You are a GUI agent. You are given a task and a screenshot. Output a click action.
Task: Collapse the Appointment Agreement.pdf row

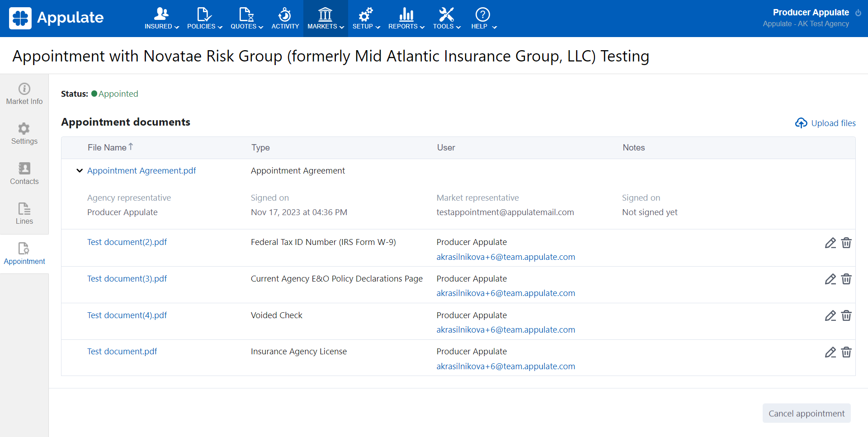tap(80, 171)
